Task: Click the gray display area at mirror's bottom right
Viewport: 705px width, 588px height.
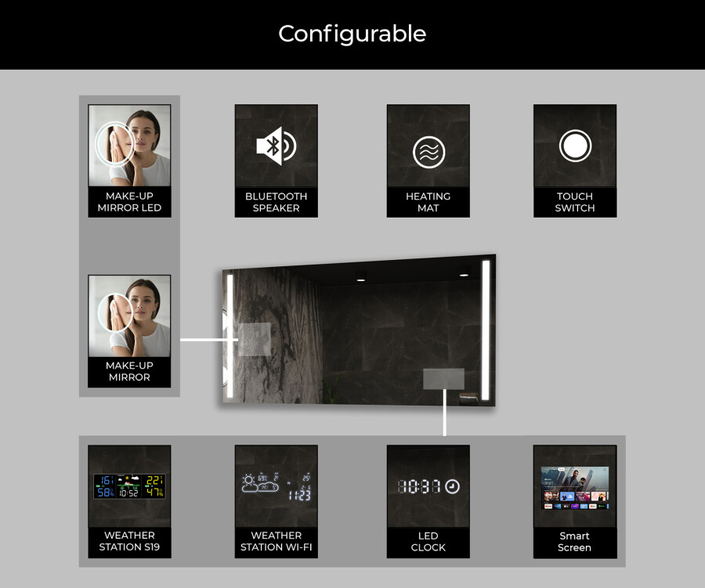Action: coord(443,378)
